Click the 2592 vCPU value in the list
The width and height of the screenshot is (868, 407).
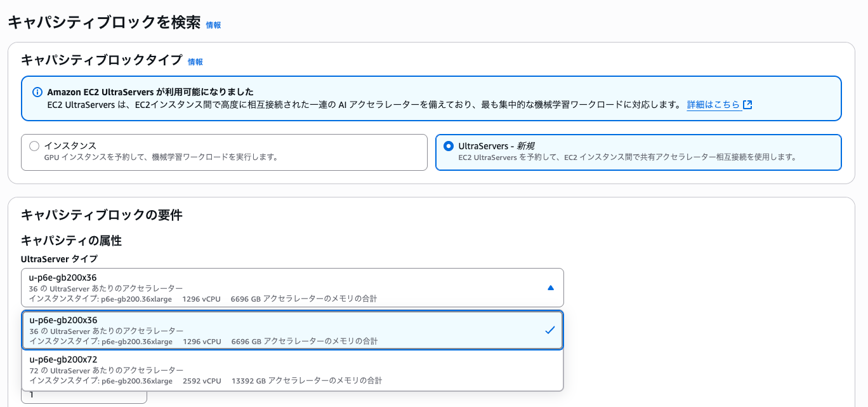point(202,380)
